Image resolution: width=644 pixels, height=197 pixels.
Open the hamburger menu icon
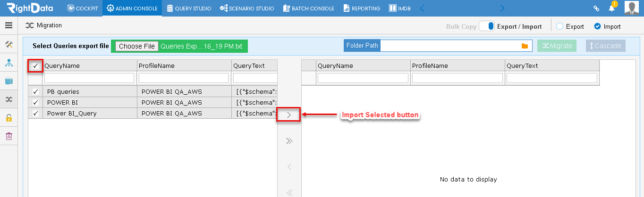click(8, 25)
